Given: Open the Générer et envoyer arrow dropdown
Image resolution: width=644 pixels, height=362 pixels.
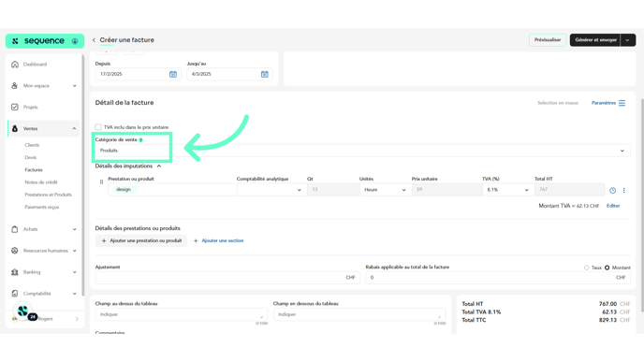Looking at the screenshot, I should point(627,40).
